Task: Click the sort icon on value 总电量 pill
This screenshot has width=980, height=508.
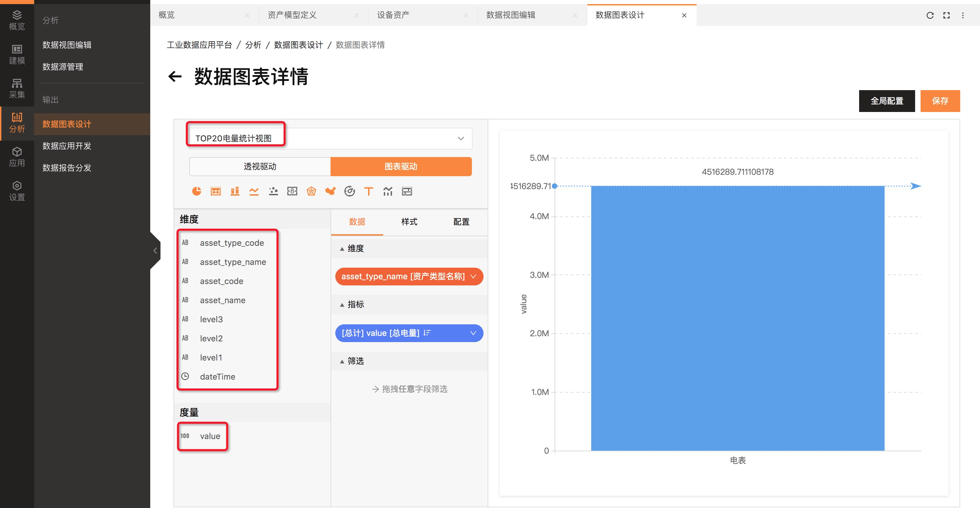Action: pyautogui.click(x=427, y=333)
